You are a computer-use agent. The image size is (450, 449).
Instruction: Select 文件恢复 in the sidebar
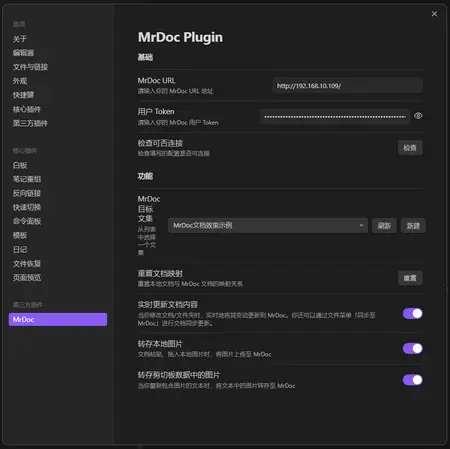tap(27, 264)
